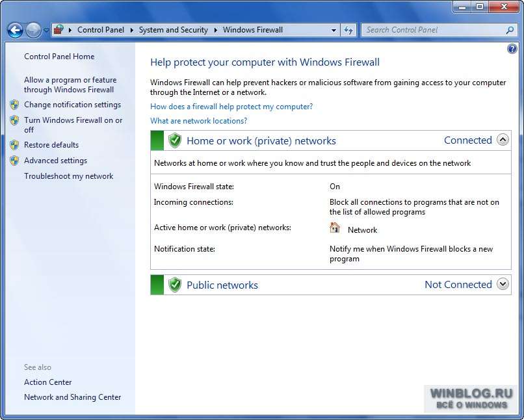This screenshot has height=420, width=524.
Task: Click shield icon beside Turn Windows Firewall
Action: point(14,120)
